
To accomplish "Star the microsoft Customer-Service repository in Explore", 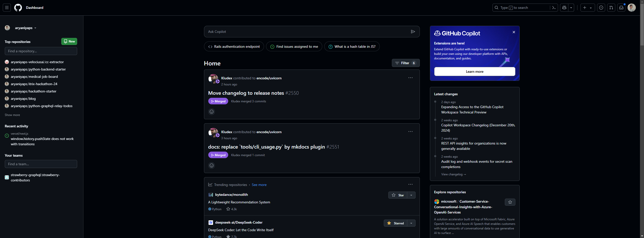I will click(x=510, y=202).
